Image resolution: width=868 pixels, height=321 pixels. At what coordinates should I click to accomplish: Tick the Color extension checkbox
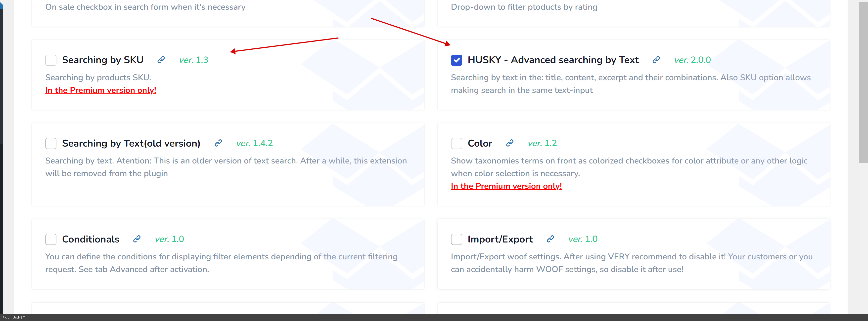tap(456, 144)
